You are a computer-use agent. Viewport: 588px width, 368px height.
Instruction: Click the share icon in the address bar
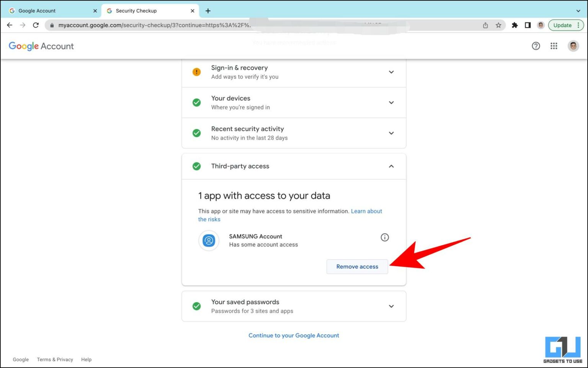pyautogui.click(x=485, y=25)
